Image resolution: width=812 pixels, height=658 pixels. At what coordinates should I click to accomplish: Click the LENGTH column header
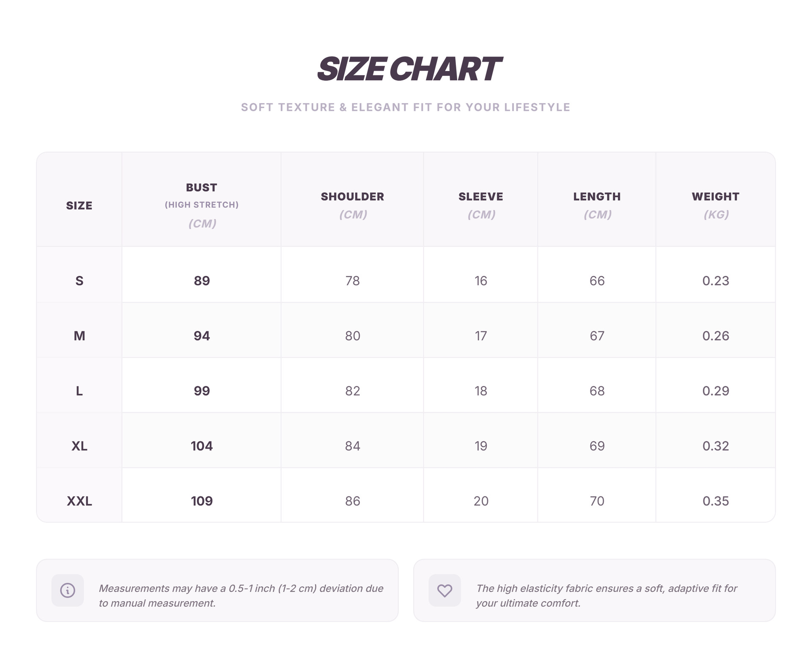point(597,197)
